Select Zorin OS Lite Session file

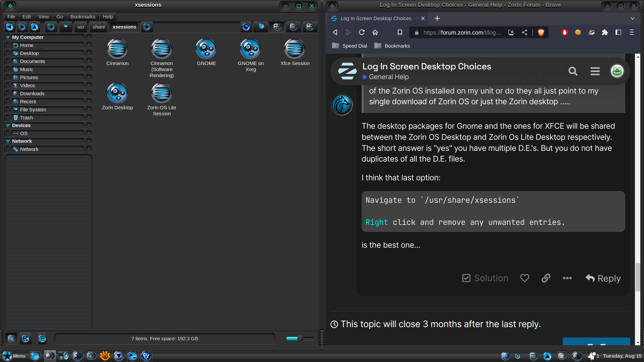(162, 100)
